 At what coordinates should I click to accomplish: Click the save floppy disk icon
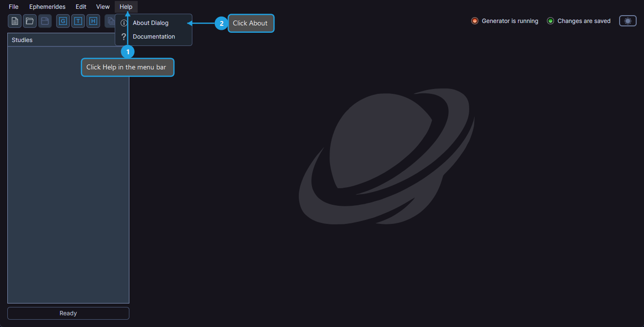pyautogui.click(x=45, y=21)
